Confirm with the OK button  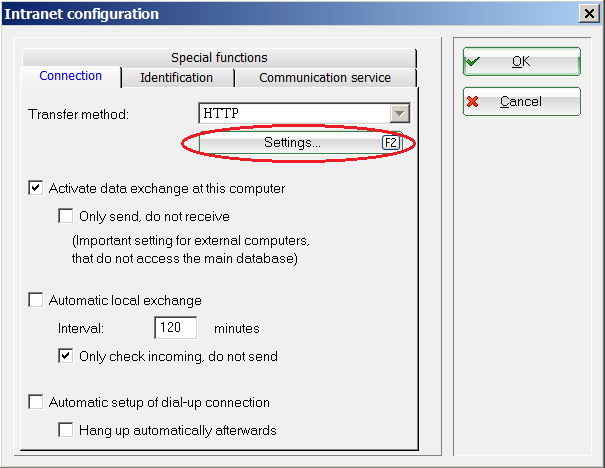point(521,61)
